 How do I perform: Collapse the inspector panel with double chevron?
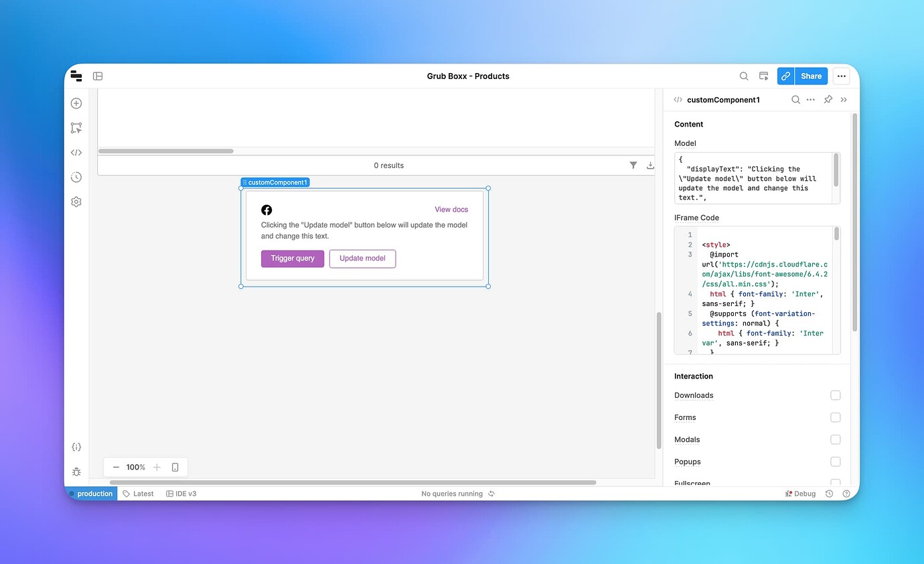point(844,99)
